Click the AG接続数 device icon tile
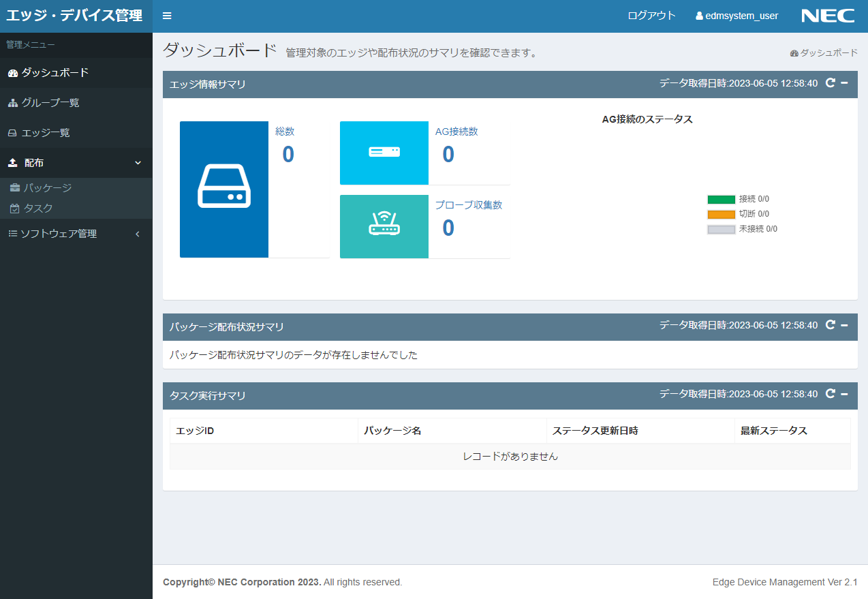The height and width of the screenshot is (599, 868). pos(384,153)
